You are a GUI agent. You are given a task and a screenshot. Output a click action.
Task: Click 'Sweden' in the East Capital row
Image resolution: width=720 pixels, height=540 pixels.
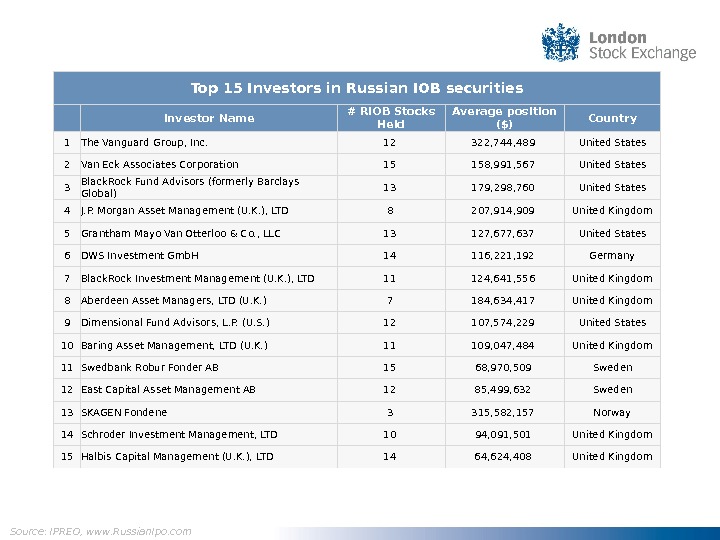pyautogui.click(x=613, y=389)
